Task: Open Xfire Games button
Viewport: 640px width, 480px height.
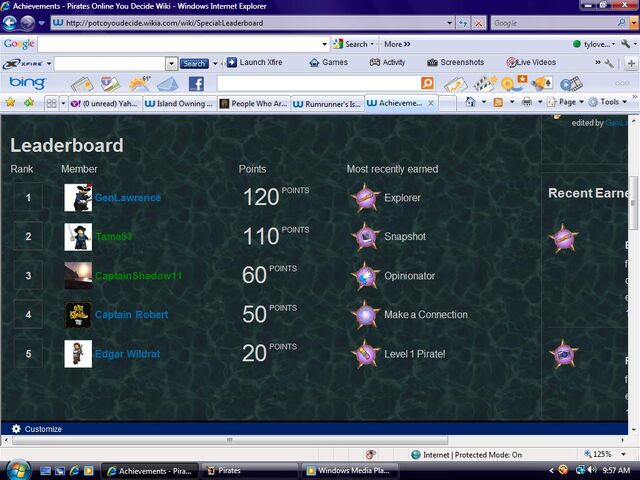Action: pos(329,62)
